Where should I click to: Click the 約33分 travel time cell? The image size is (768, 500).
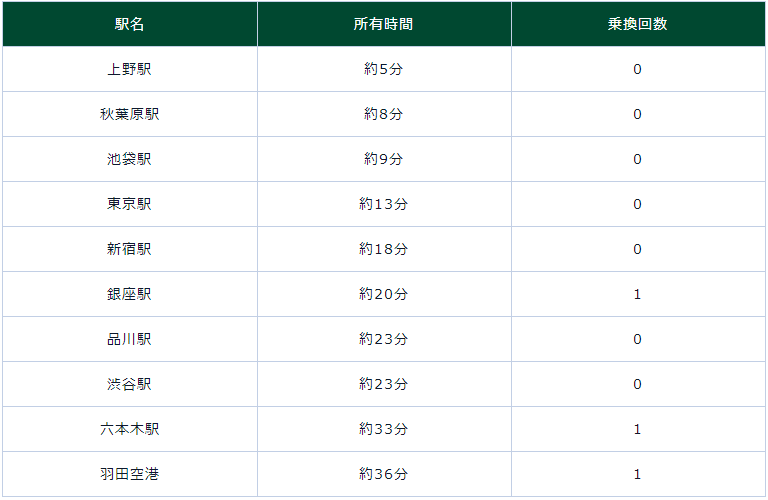384,429
